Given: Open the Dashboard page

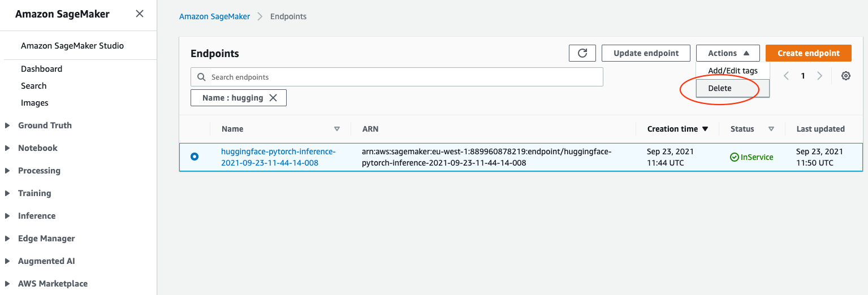Looking at the screenshot, I should [x=41, y=69].
